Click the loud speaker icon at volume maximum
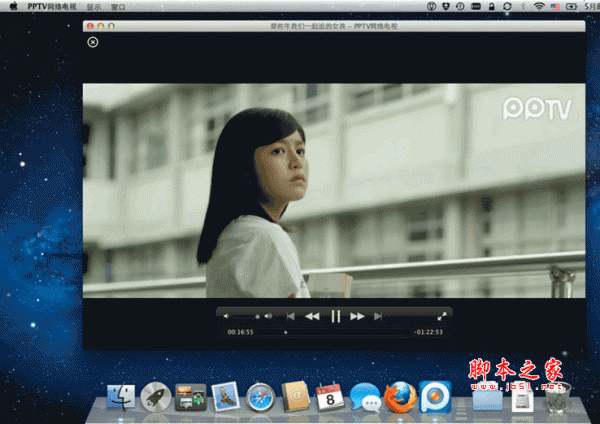This screenshot has height=424, width=600. (x=269, y=316)
